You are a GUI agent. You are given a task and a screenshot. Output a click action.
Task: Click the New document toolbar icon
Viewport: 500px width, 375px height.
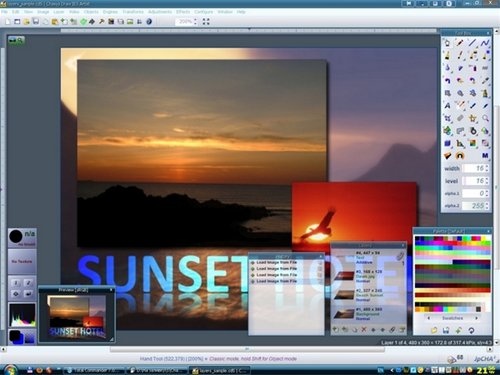pos(8,22)
